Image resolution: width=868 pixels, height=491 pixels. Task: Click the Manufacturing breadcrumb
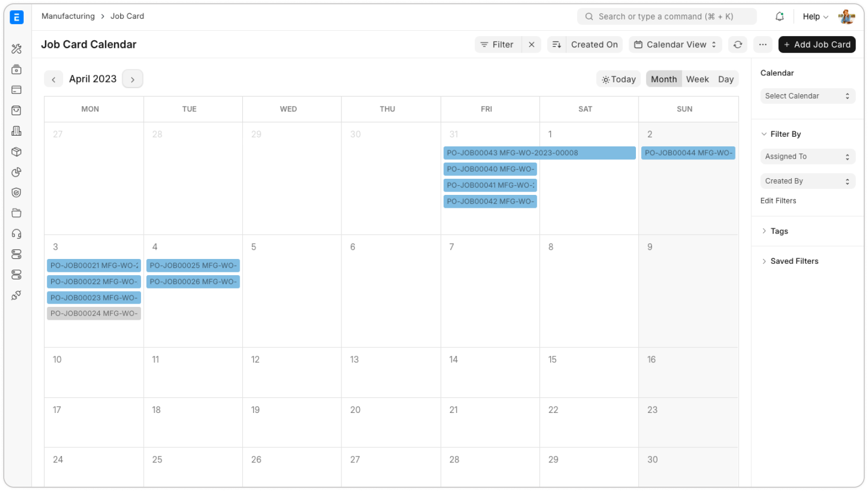(x=68, y=16)
